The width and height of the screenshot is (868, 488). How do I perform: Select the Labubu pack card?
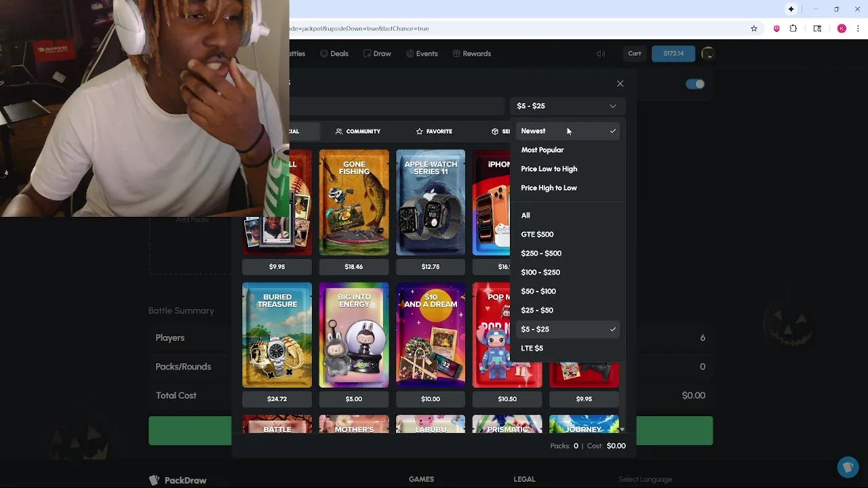[431, 424]
